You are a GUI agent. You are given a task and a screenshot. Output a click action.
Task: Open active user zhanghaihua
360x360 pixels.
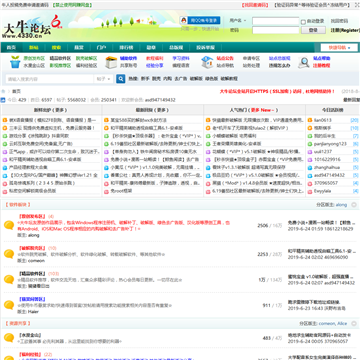(327, 167)
